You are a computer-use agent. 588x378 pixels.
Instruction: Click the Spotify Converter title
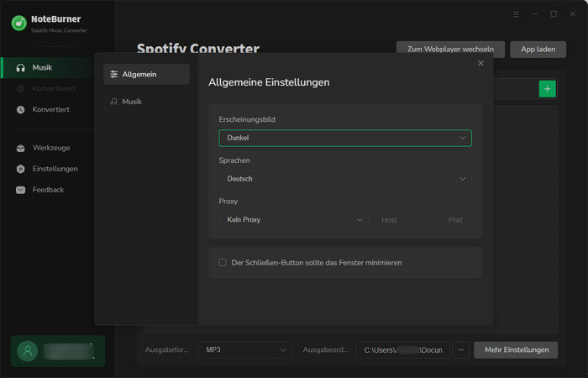[198, 48]
